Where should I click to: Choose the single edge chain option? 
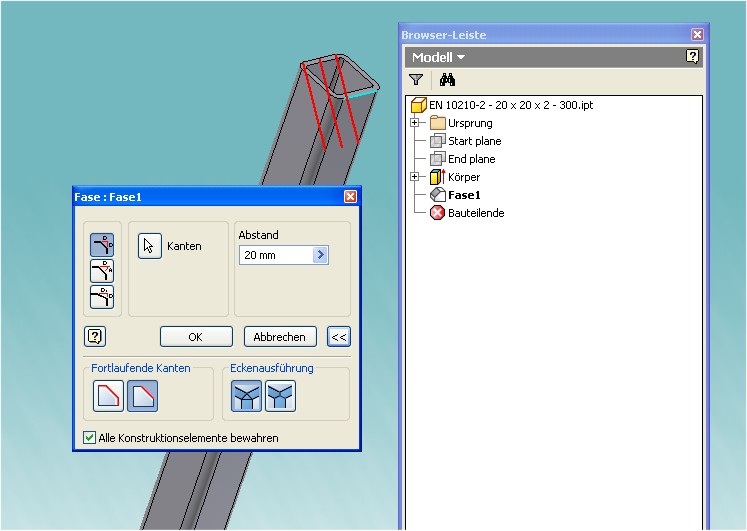coord(142,396)
